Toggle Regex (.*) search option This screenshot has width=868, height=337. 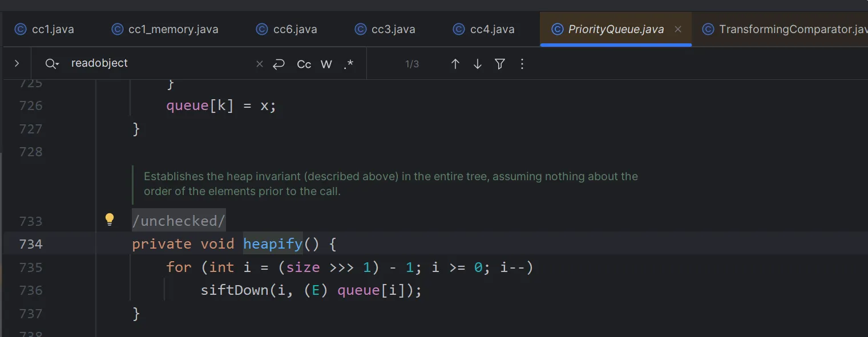click(348, 64)
